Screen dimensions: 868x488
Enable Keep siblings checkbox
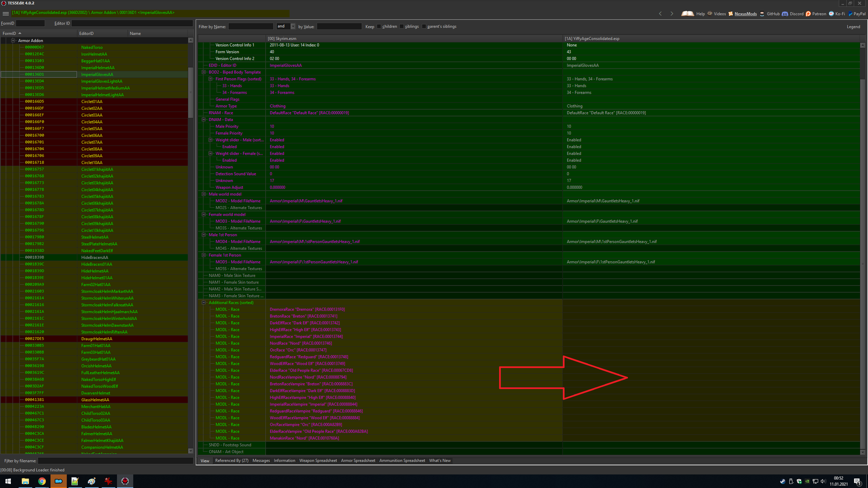coord(401,27)
